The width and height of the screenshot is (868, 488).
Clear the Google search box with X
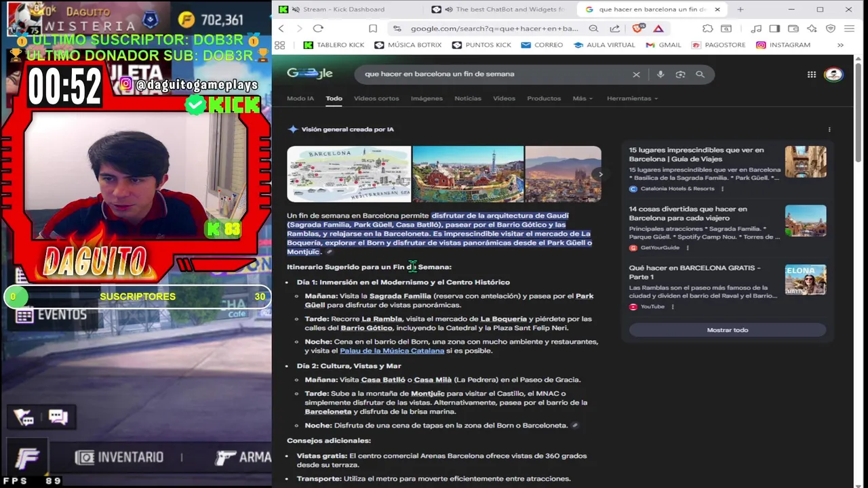(636, 75)
